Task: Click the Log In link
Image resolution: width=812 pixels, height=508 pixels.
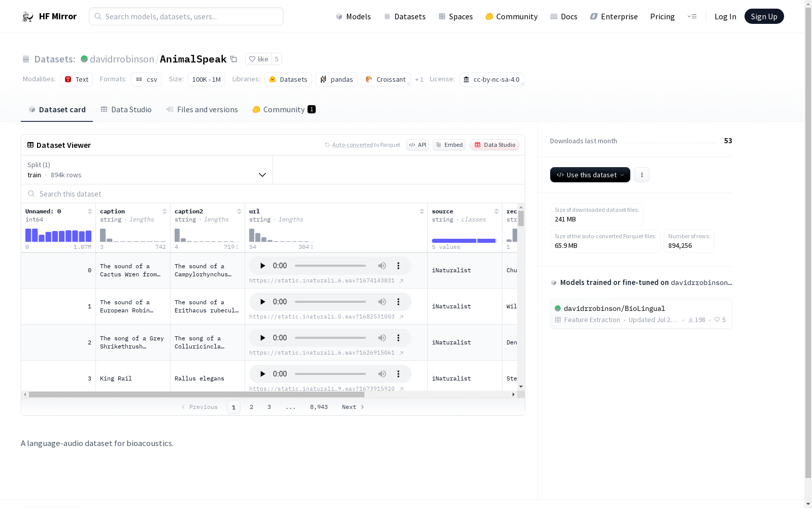Action: point(725,17)
